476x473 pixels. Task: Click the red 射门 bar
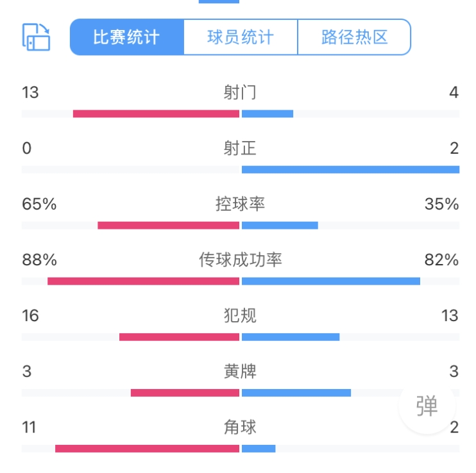pyautogui.click(x=156, y=114)
